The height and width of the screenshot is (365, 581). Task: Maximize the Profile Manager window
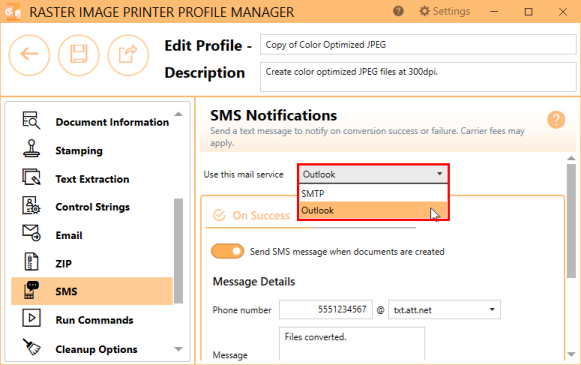pyautogui.click(x=529, y=11)
